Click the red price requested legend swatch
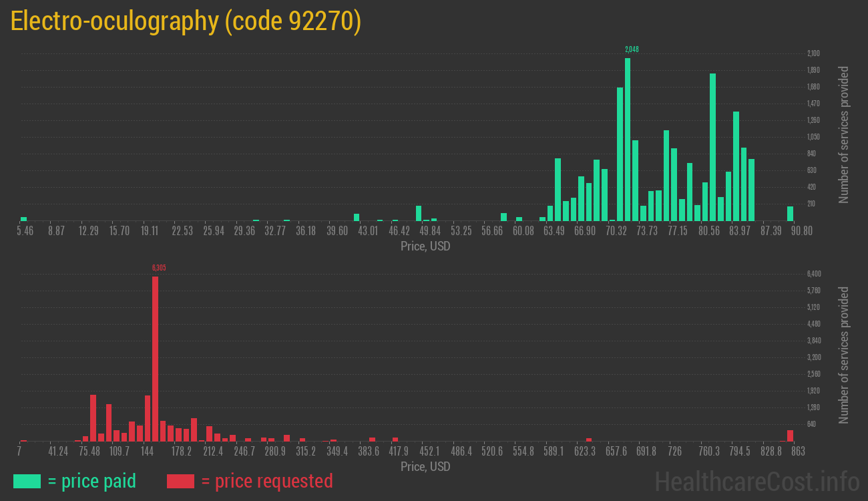 [180, 481]
